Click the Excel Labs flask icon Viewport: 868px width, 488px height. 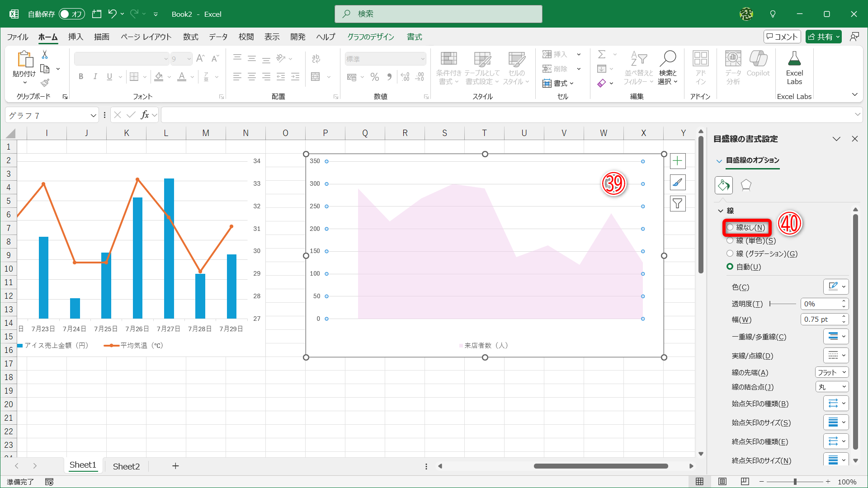[x=794, y=59]
